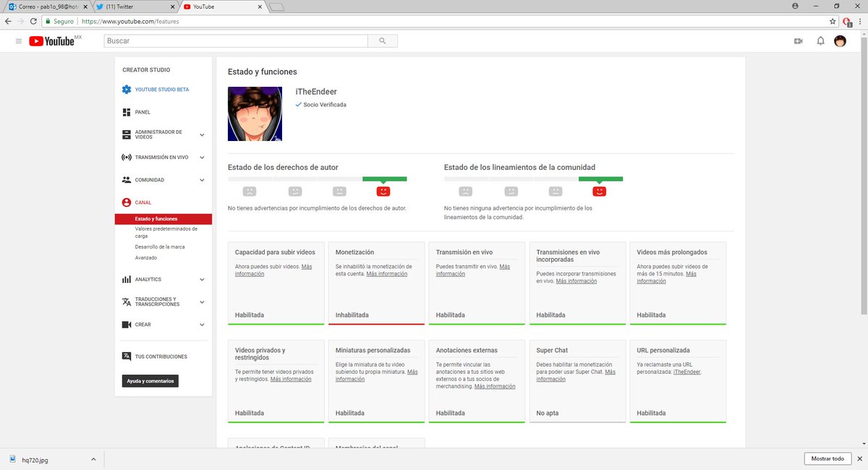Expand the Comunidad section
The height and width of the screenshot is (470, 868).
[x=202, y=179]
